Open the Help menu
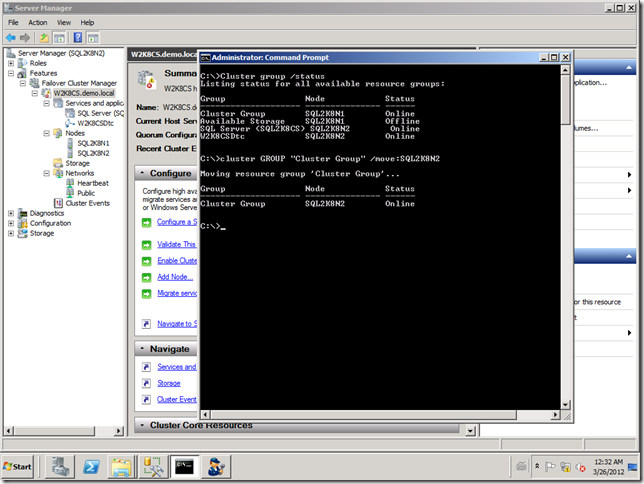This screenshot has width=644, height=484. 87,23
